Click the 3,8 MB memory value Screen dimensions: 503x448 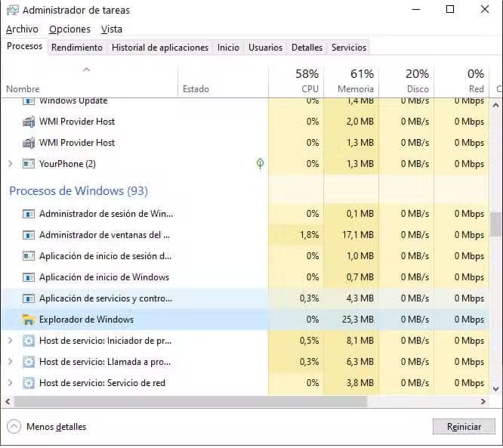[360, 383]
